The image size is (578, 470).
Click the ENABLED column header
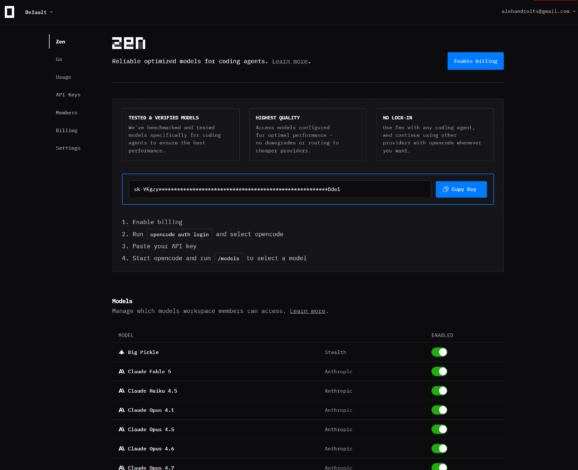(442, 335)
